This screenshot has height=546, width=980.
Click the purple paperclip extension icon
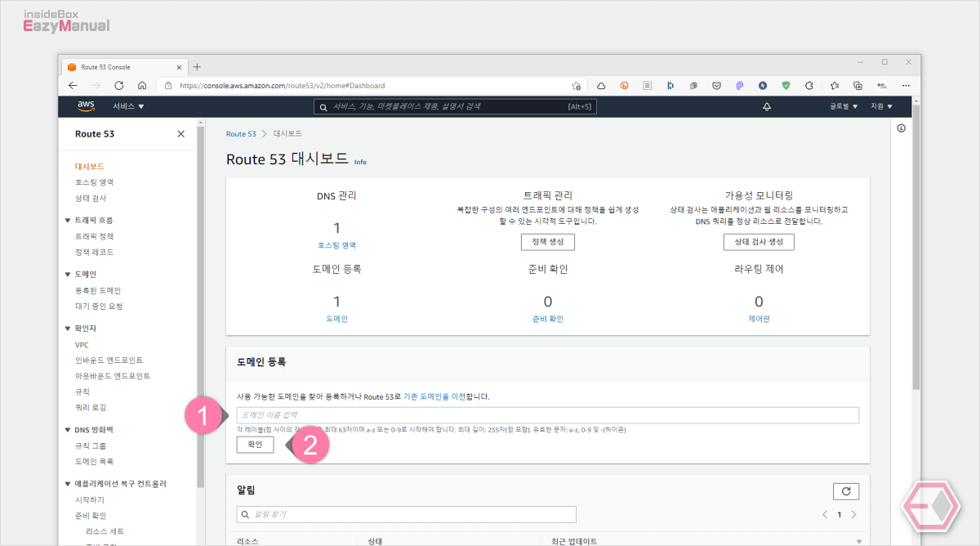point(740,85)
